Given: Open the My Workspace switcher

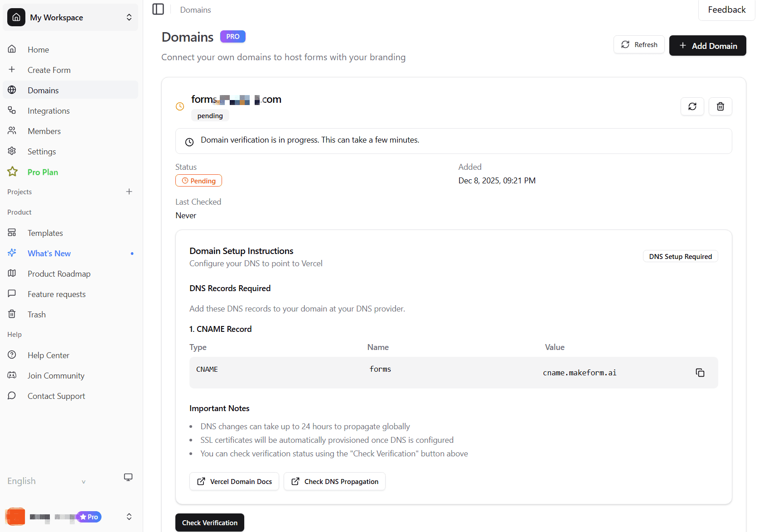Looking at the screenshot, I should click(71, 18).
